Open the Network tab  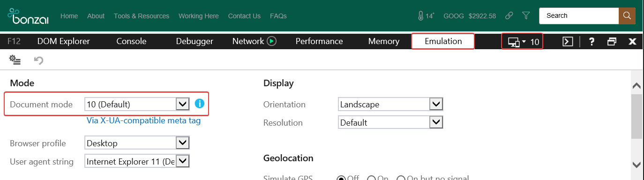tap(248, 41)
